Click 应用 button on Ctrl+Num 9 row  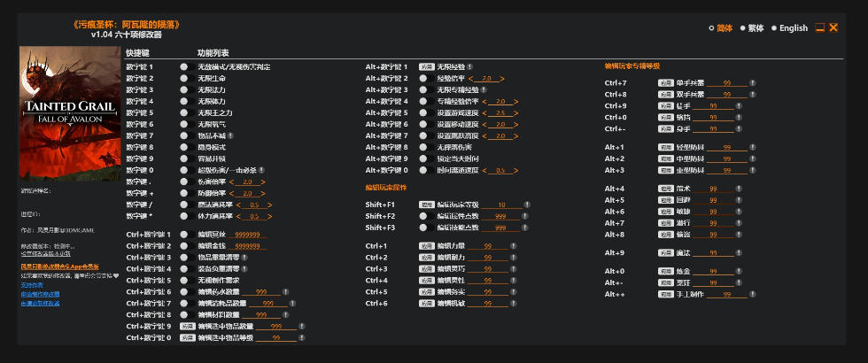pyautogui.click(x=187, y=327)
